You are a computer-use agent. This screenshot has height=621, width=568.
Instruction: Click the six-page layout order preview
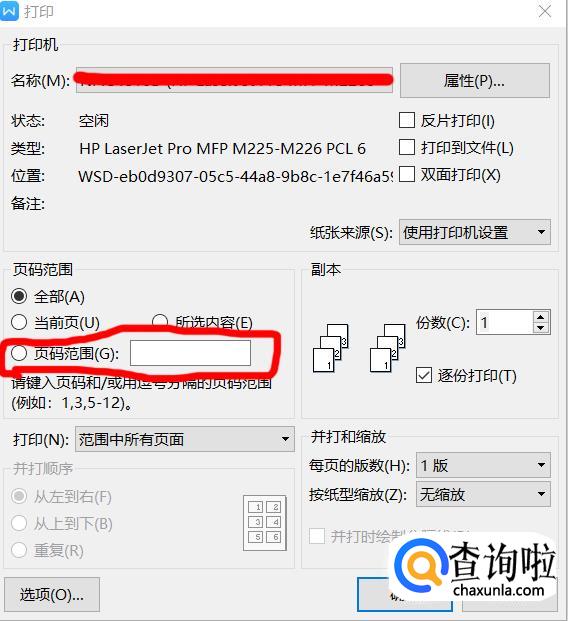tap(265, 523)
